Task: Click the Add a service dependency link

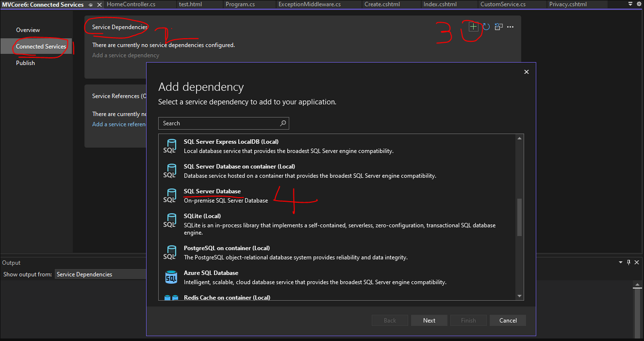Action: pyautogui.click(x=126, y=55)
